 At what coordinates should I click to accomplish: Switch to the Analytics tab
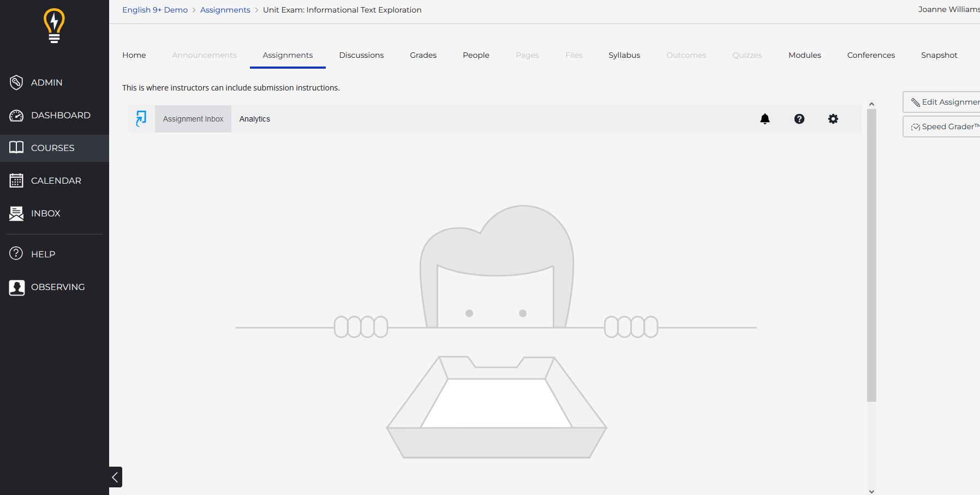255,119
